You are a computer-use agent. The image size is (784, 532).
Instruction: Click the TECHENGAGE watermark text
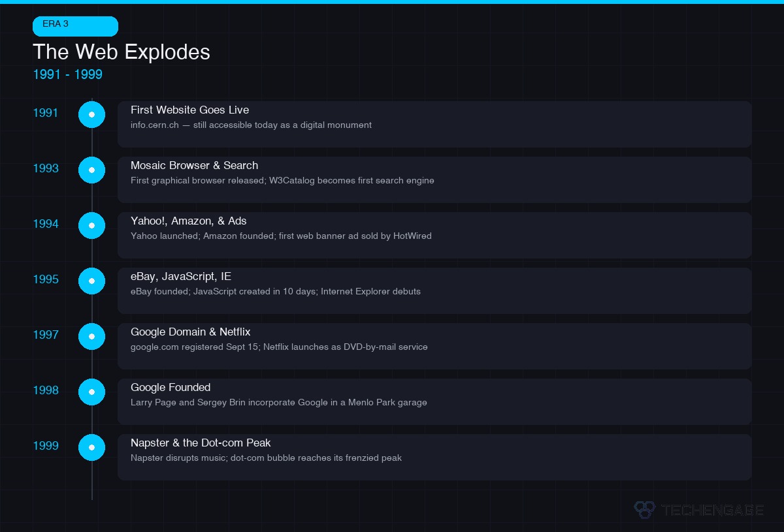point(712,510)
